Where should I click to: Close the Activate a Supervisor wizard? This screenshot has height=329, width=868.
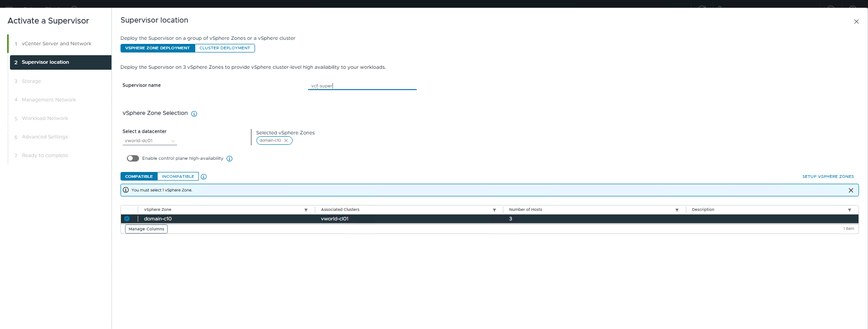tap(856, 22)
